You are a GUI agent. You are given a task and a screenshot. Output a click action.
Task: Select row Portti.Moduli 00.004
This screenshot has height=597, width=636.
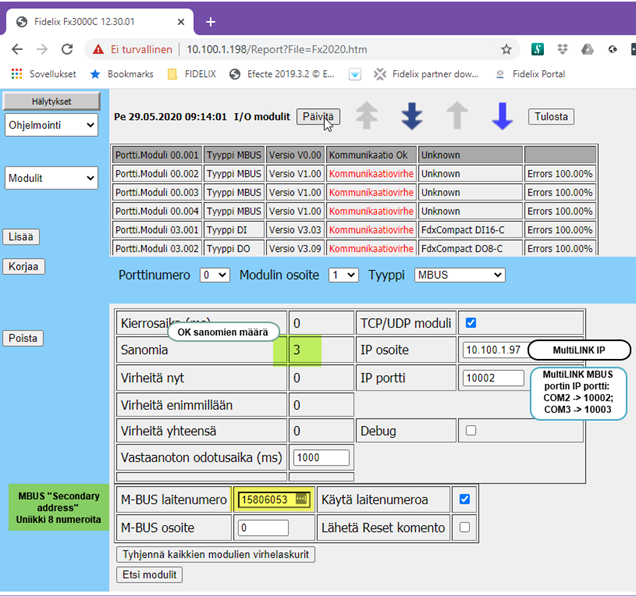click(x=355, y=211)
